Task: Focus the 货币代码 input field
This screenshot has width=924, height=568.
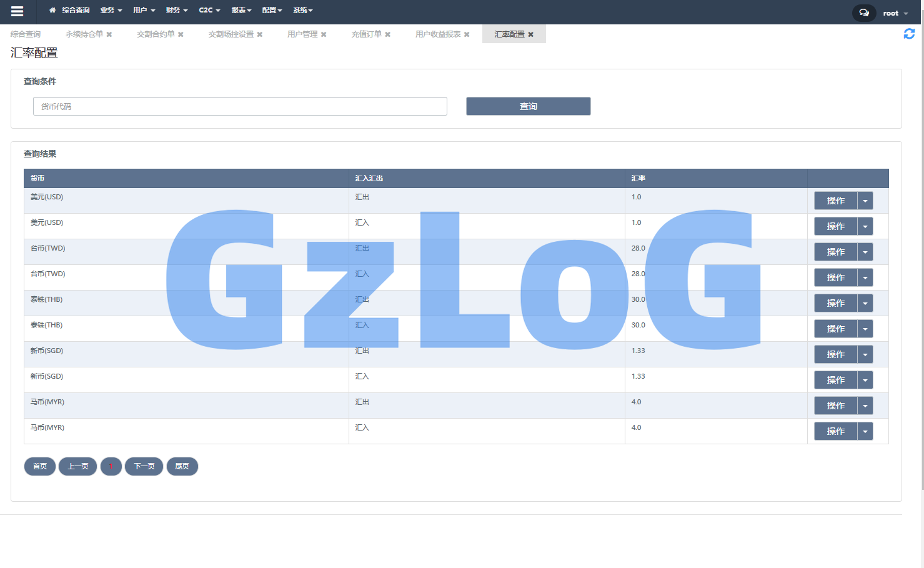Action: (240, 106)
